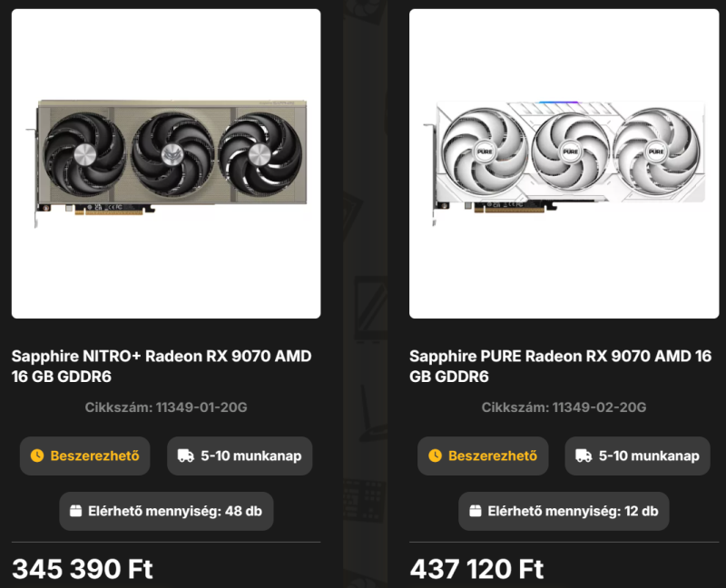Viewport: 726px width, 588px height.
Task: Click the PURE 5-10 munkanap delivery badge
Action: (x=638, y=456)
